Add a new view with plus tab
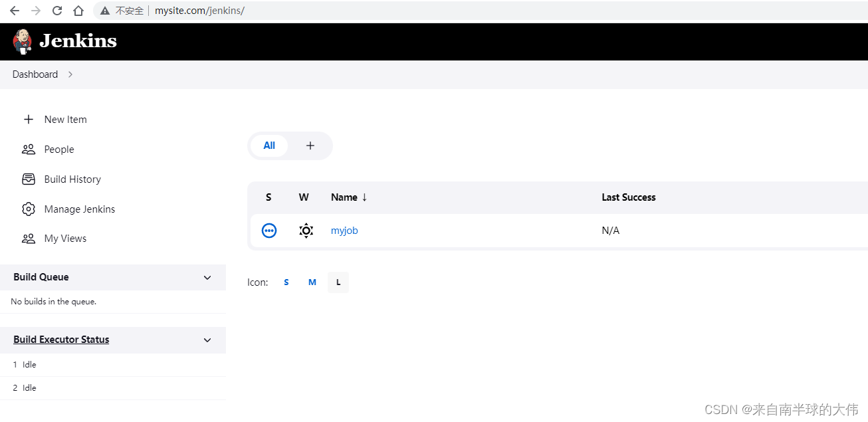 310,146
